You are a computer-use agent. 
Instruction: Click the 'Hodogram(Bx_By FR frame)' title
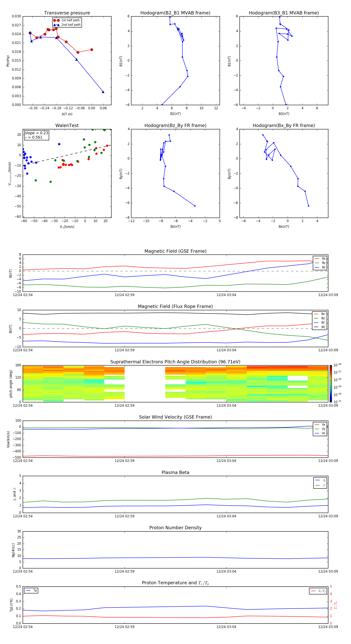(284, 125)
